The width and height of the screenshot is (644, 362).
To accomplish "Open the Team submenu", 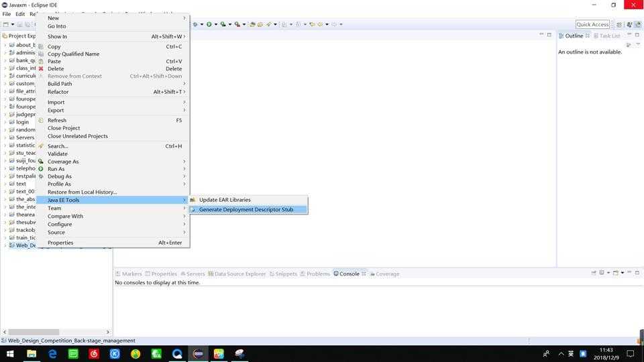I will [113, 208].
